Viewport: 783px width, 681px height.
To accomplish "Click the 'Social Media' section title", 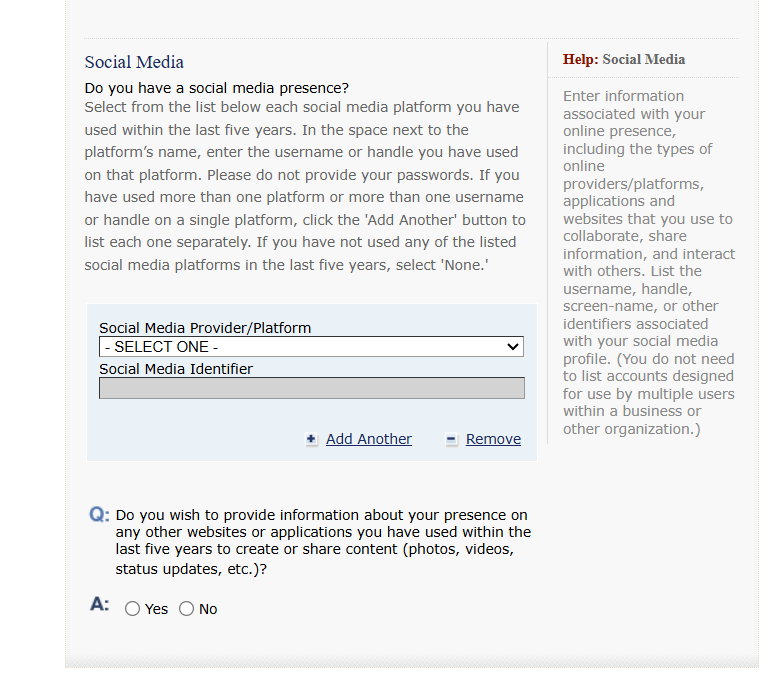I will [x=134, y=62].
